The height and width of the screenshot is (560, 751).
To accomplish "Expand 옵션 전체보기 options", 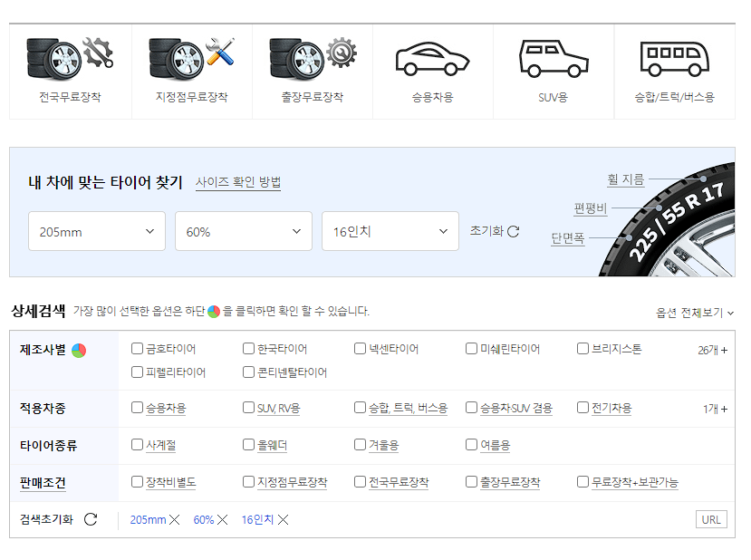I will tap(695, 313).
